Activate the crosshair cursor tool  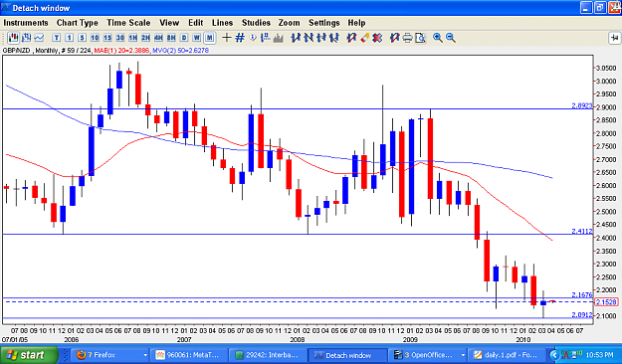click(x=227, y=38)
